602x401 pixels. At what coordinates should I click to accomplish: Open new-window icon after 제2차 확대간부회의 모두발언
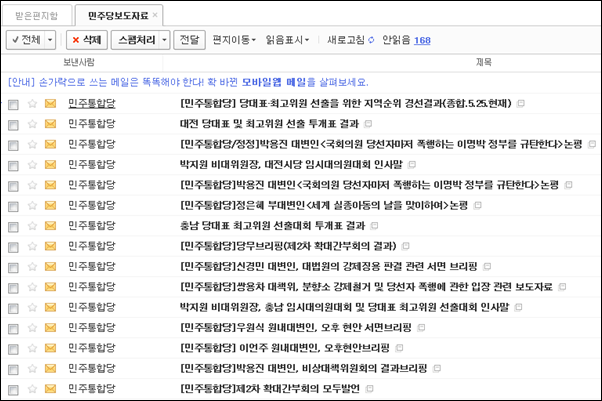(369, 388)
